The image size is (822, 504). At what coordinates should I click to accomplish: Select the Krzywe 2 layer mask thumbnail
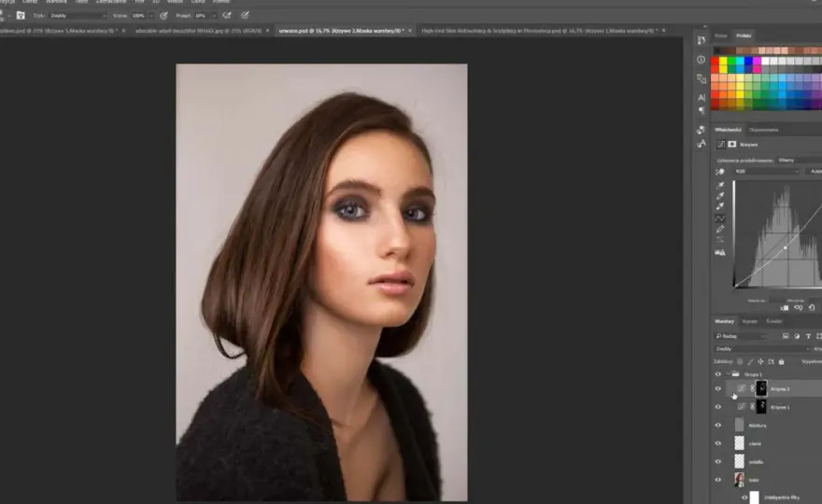click(x=761, y=388)
